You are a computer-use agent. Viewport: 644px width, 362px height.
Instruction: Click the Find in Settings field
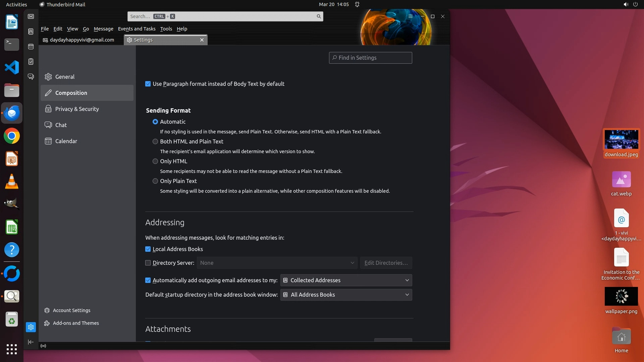pos(370,58)
